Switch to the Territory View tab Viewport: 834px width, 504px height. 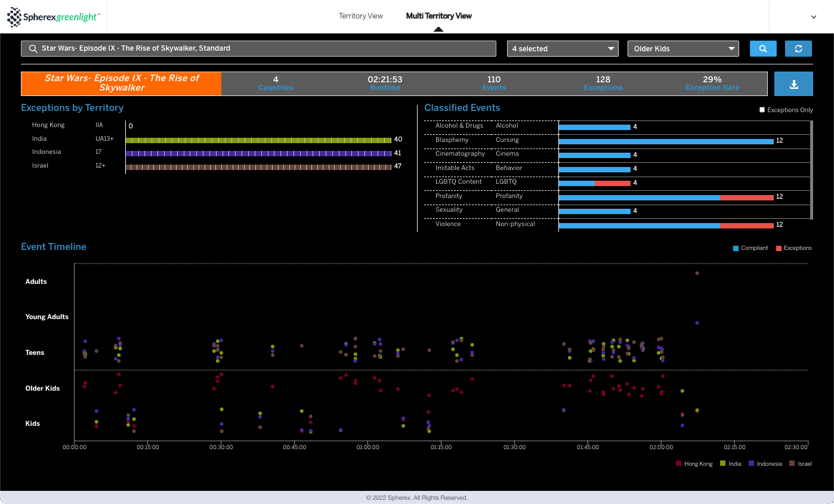point(361,16)
